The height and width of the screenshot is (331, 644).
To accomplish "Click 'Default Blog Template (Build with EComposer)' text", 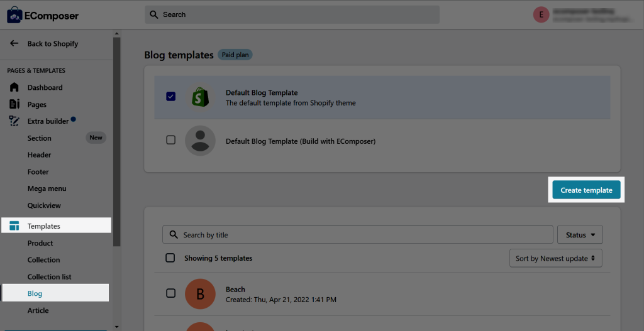I will [301, 141].
